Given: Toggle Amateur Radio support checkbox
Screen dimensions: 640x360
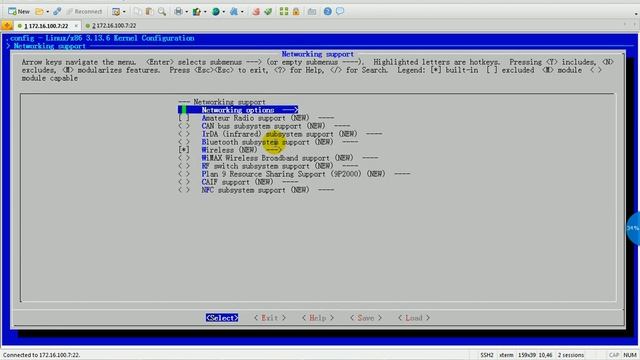Looking at the screenshot, I should pyautogui.click(x=184, y=118).
